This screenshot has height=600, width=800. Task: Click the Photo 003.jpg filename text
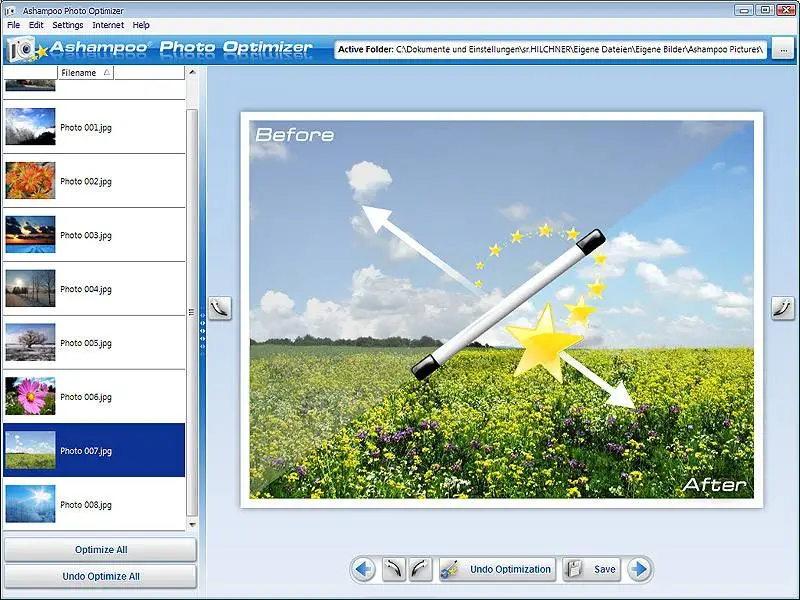click(x=86, y=235)
